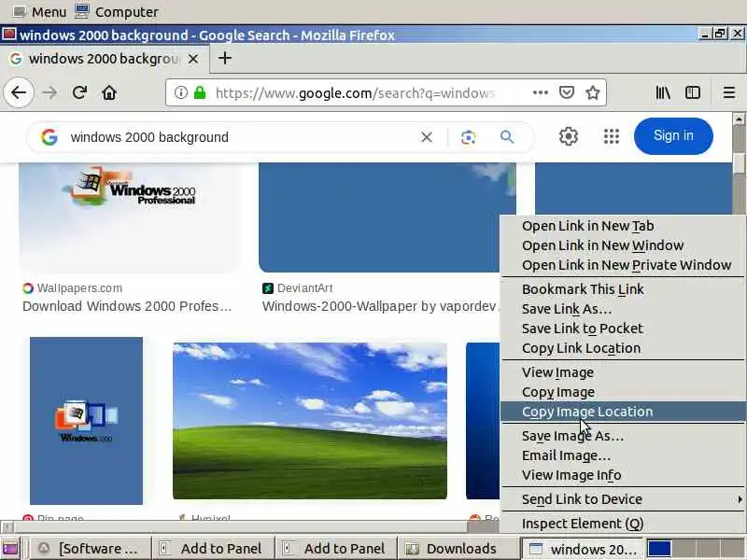The width and height of the screenshot is (747, 560).
Task: Select Copy Image Location
Action: click(x=623, y=412)
